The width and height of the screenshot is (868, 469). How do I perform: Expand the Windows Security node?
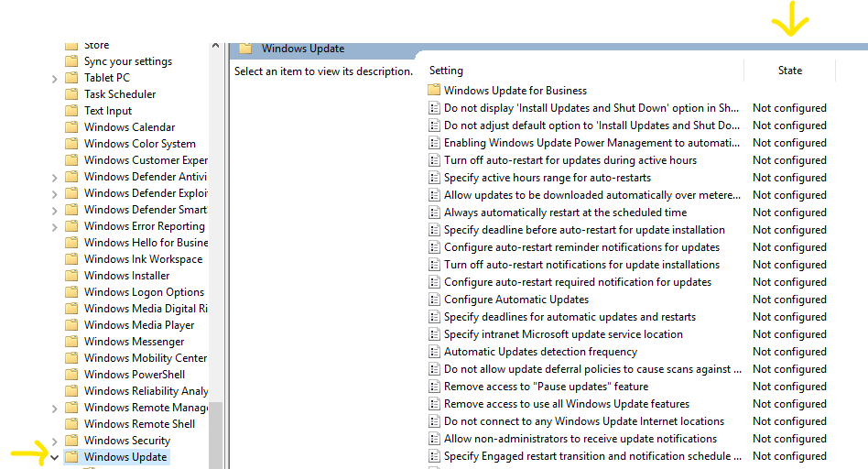(x=54, y=442)
